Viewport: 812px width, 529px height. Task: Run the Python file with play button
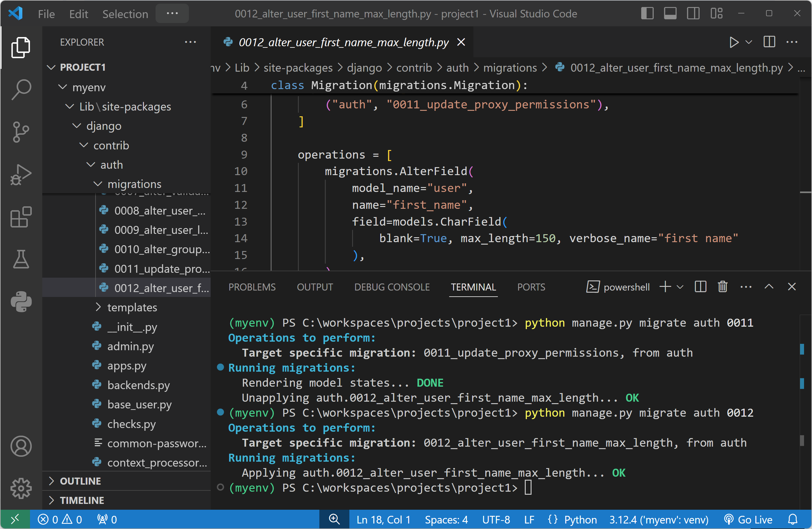coord(734,42)
